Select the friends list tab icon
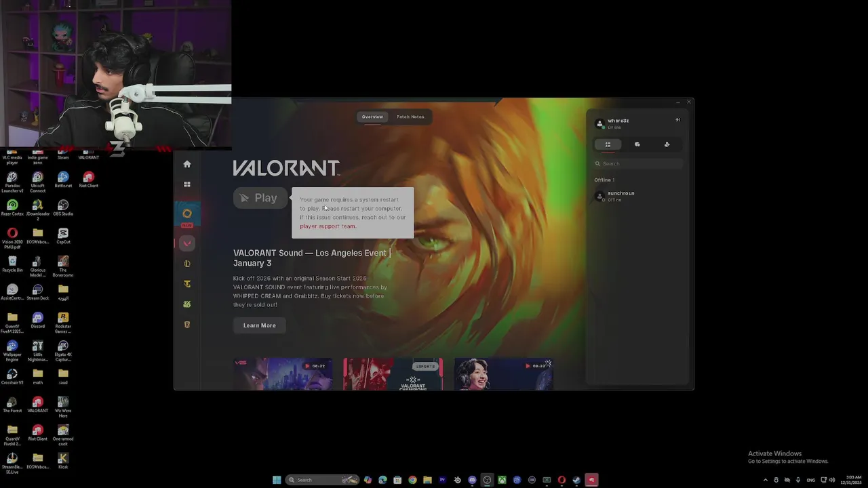Screen dimensions: 868x488 pyautogui.click(x=608, y=144)
